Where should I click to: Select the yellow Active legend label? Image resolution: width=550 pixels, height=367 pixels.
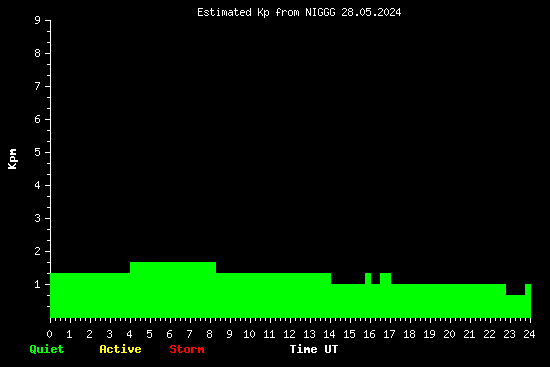tap(120, 349)
